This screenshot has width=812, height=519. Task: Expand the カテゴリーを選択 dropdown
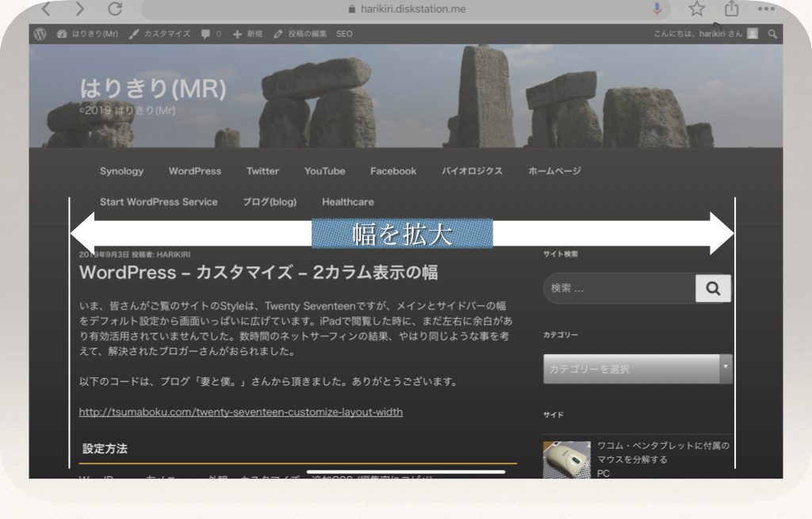[638, 369]
